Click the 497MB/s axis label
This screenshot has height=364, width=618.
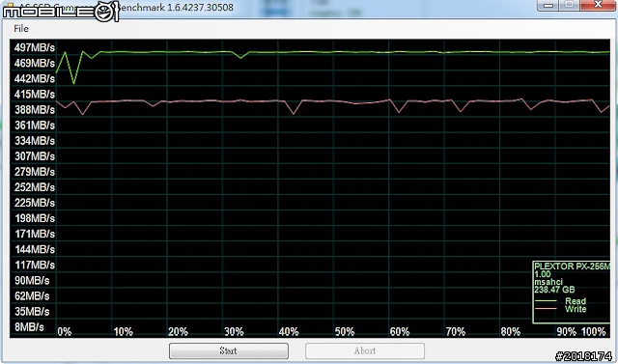point(35,47)
